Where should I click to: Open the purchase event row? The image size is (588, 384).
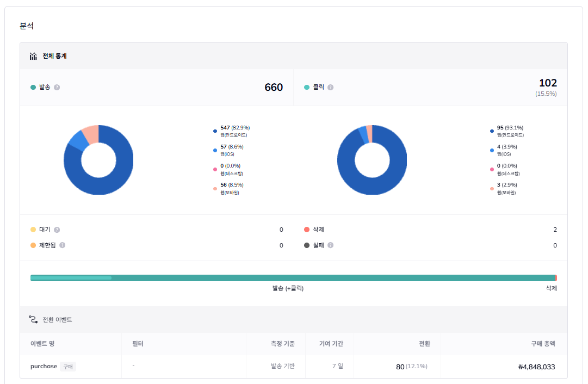44,367
